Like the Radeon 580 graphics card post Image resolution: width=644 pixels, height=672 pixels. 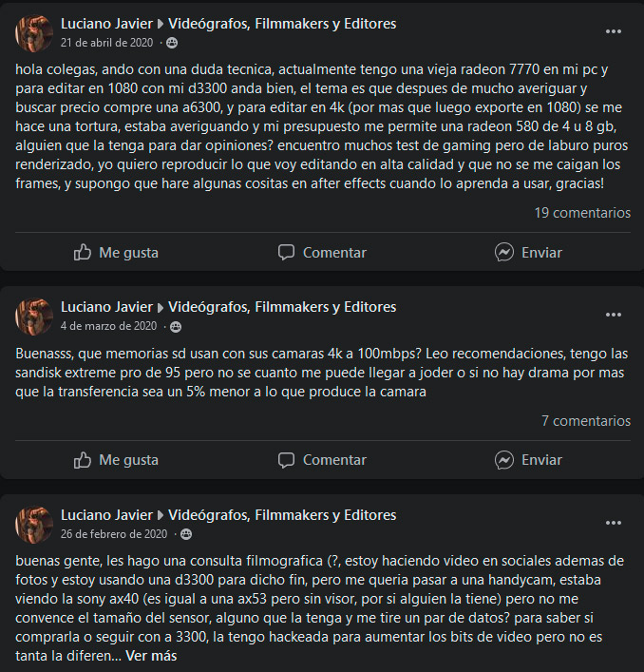[x=116, y=252]
